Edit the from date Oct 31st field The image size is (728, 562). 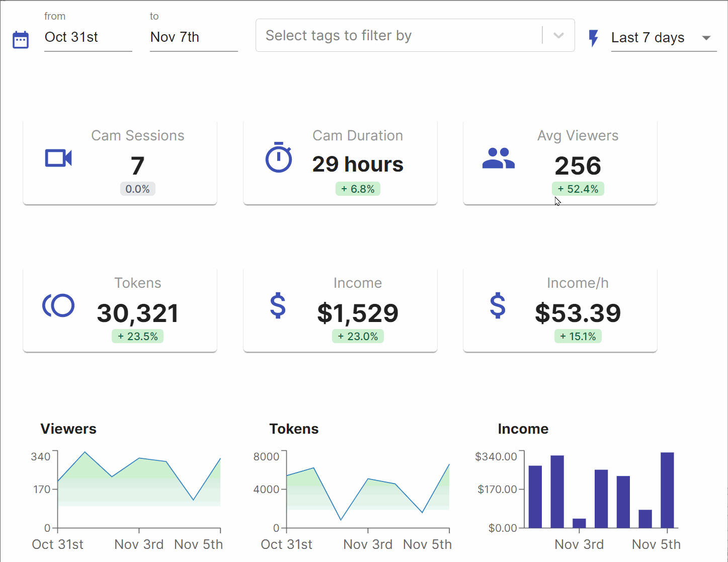coord(88,37)
